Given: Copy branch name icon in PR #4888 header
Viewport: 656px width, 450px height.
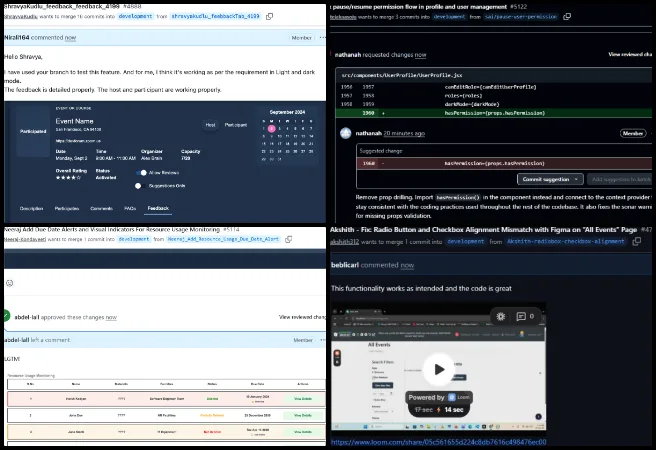Looking at the screenshot, I should click(x=270, y=16).
